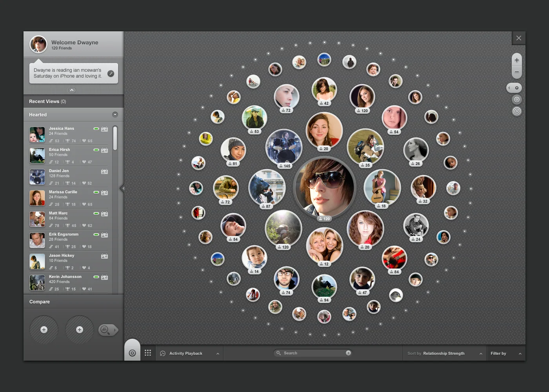Run the compare friends search button
This screenshot has width=549, height=392.
[108, 330]
